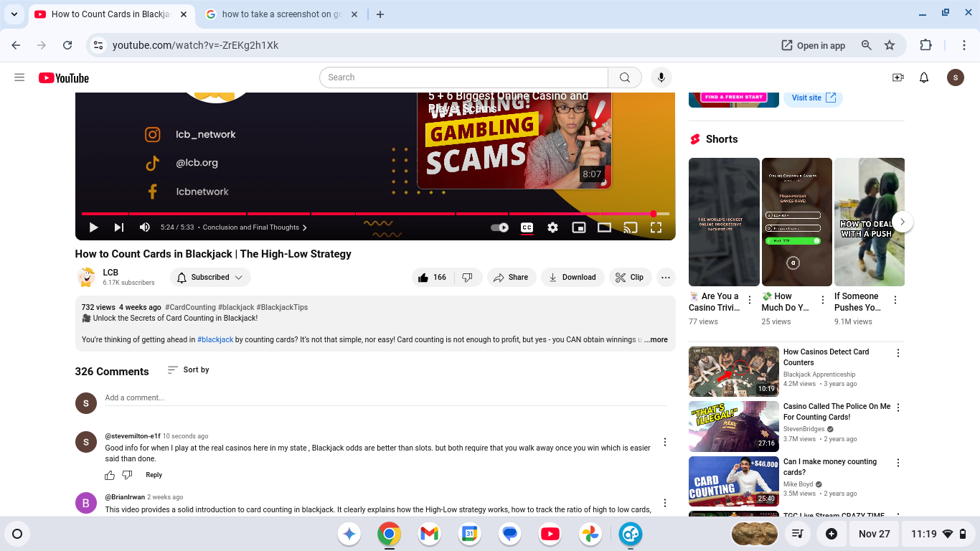This screenshot has width=980, height=551.
Task: Bookmark this page with the star
Action: click(x=890, y=45)
